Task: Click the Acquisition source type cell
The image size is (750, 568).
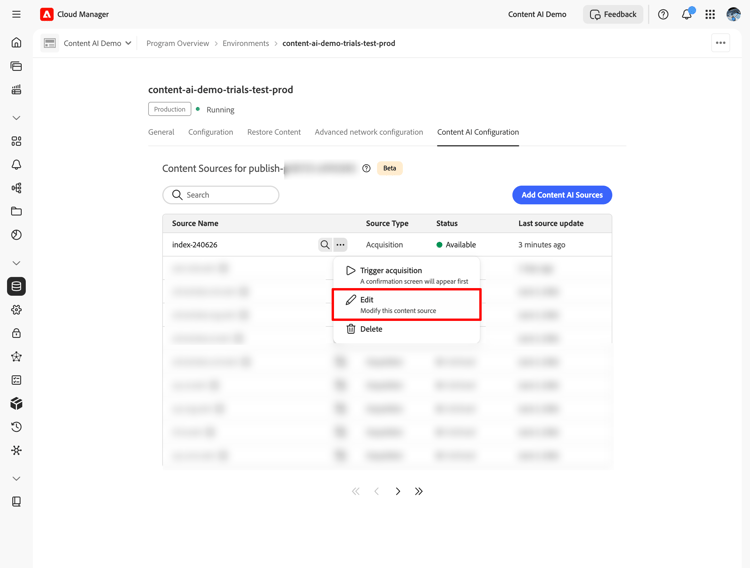Action: click(384, 245)
